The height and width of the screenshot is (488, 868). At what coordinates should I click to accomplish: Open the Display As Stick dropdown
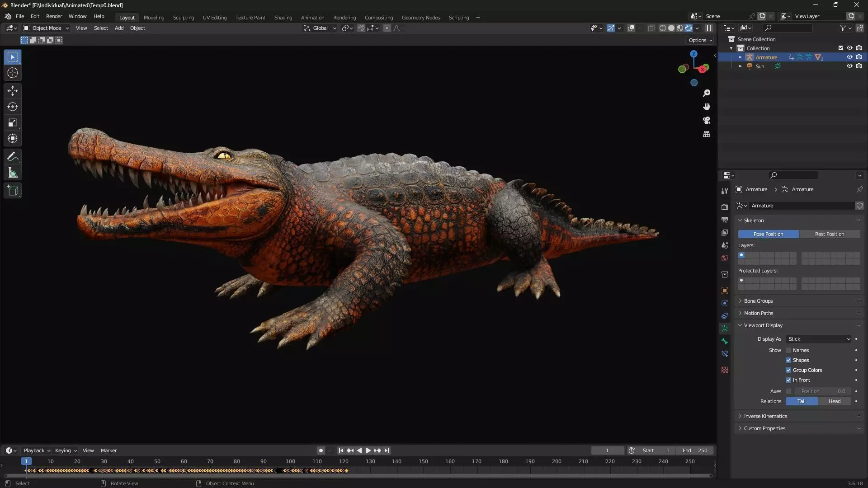[x=819, y=339]
